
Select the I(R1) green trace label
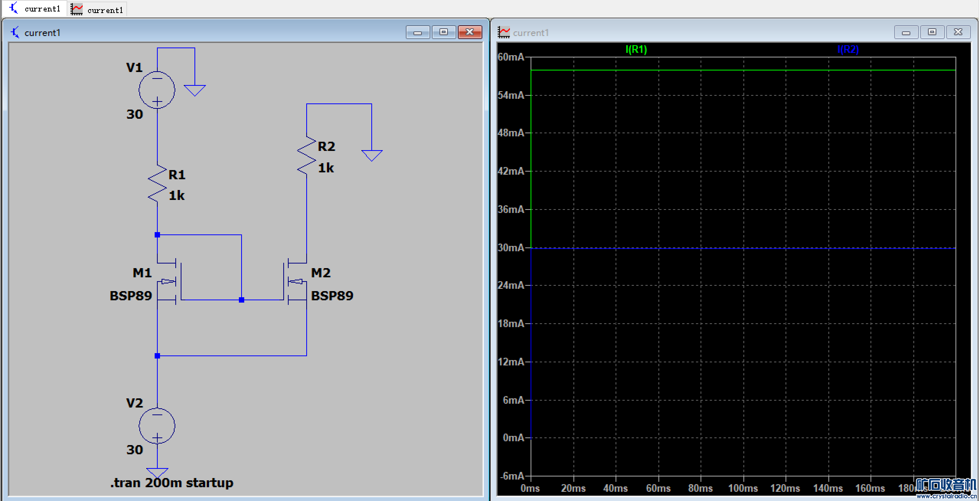tap(636, 49)
